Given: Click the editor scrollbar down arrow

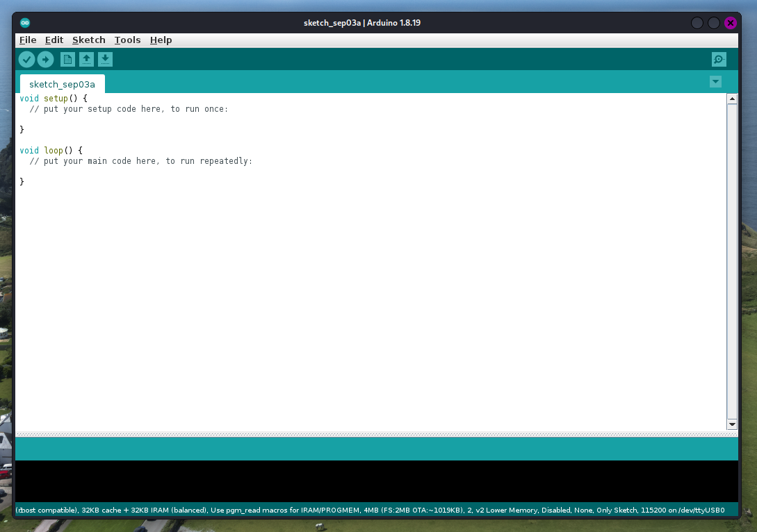Looking at the screenshot, I should tap(732, 424).
